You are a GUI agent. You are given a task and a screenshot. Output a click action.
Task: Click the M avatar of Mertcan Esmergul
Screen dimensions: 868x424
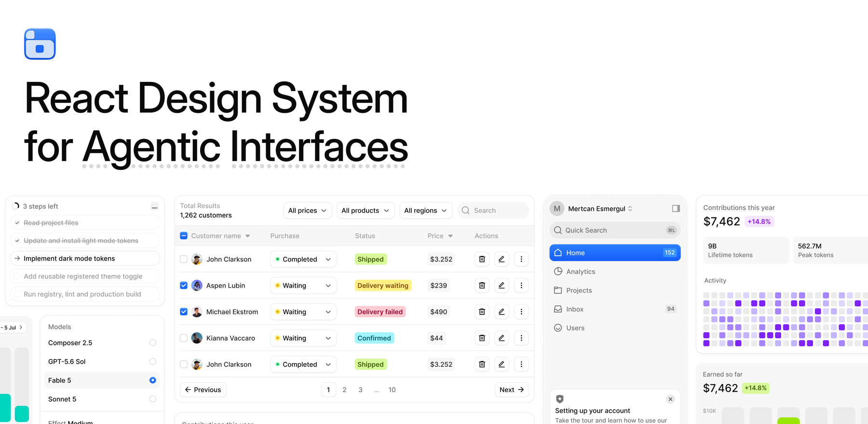pos(557,208)
